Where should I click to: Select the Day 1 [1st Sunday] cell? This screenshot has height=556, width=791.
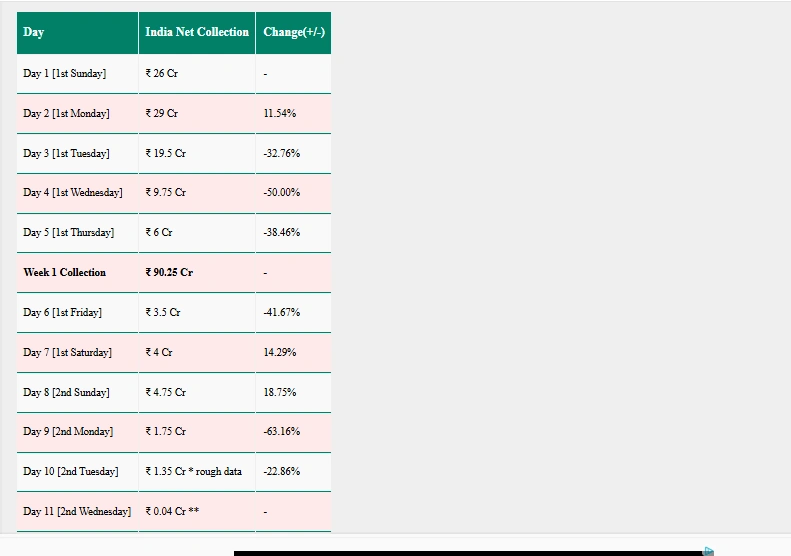tap(77, 74)
